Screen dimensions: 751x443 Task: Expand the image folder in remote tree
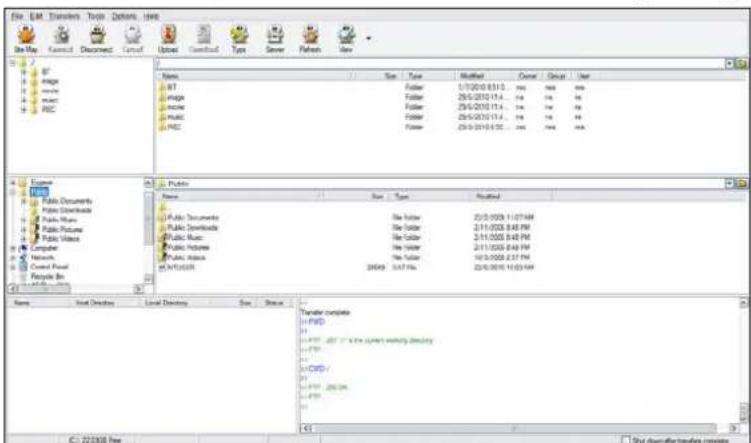coord(23,81)
